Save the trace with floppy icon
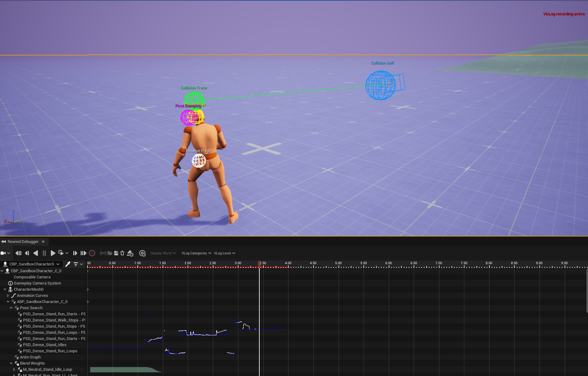The width and height of the screenshot is (588, 376). 116,253
